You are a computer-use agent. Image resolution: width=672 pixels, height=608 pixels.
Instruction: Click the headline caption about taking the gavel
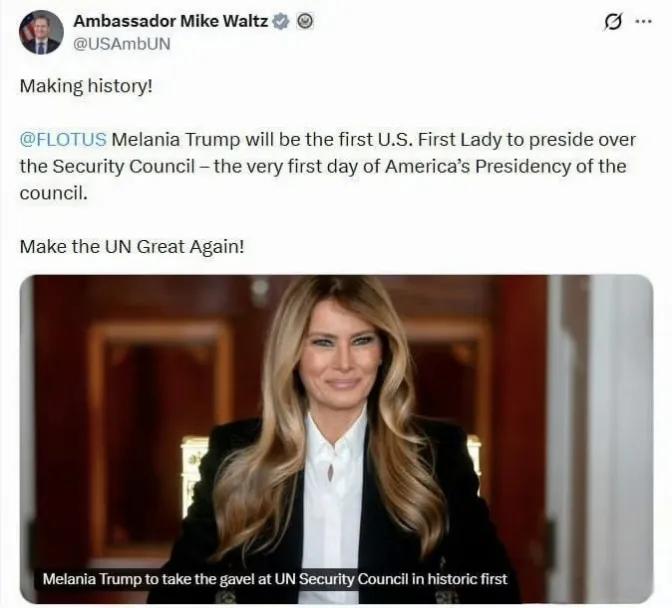pyautogui.click(x=275, y=579)
